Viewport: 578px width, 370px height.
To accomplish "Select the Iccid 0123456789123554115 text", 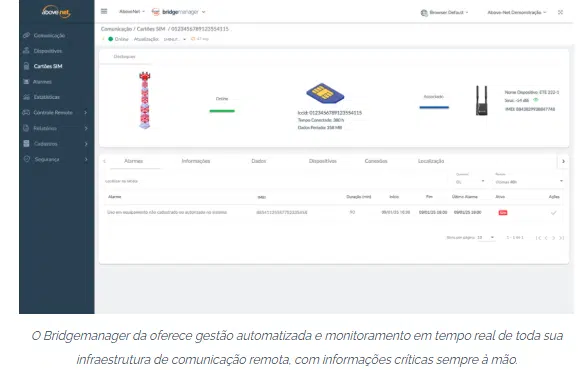I will click(x=330, y=113).
